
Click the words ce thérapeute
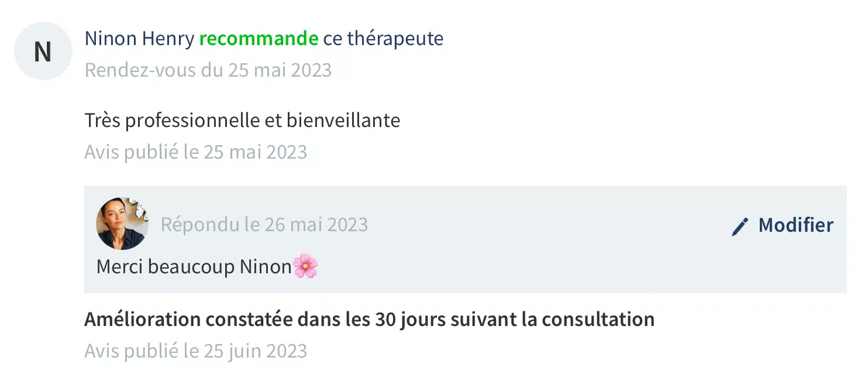pos(383,39)
